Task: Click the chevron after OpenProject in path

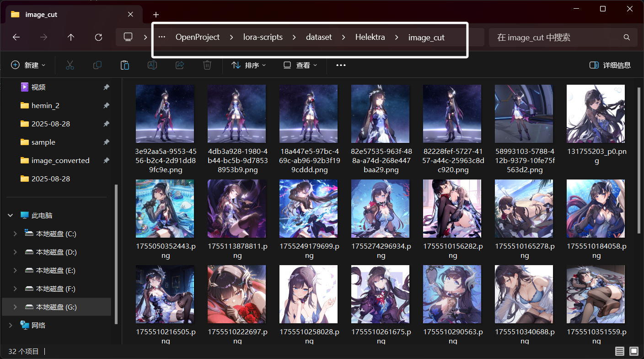Action: tap(231, 37)
